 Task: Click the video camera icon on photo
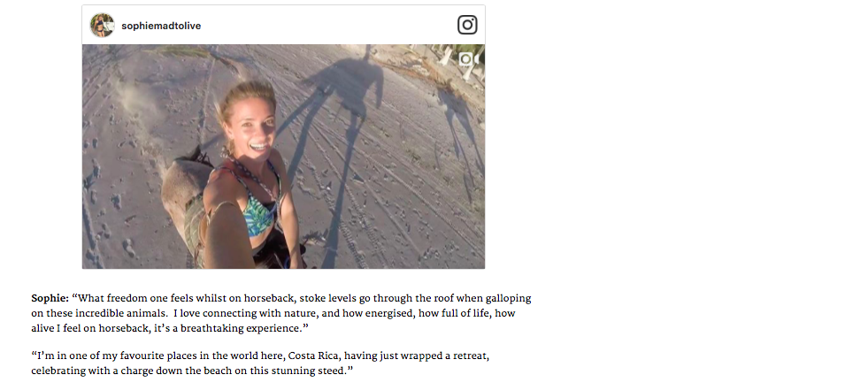tap(468, 58)
